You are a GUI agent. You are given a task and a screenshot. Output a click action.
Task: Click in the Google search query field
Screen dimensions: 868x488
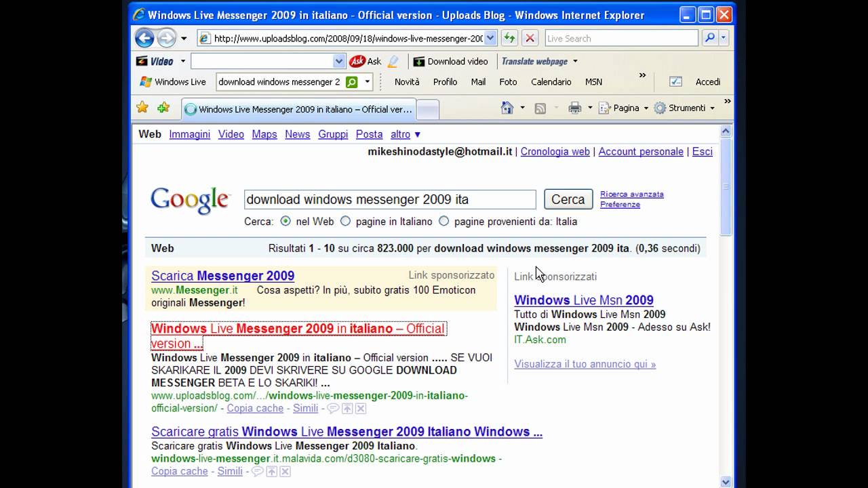click(390, 199)
